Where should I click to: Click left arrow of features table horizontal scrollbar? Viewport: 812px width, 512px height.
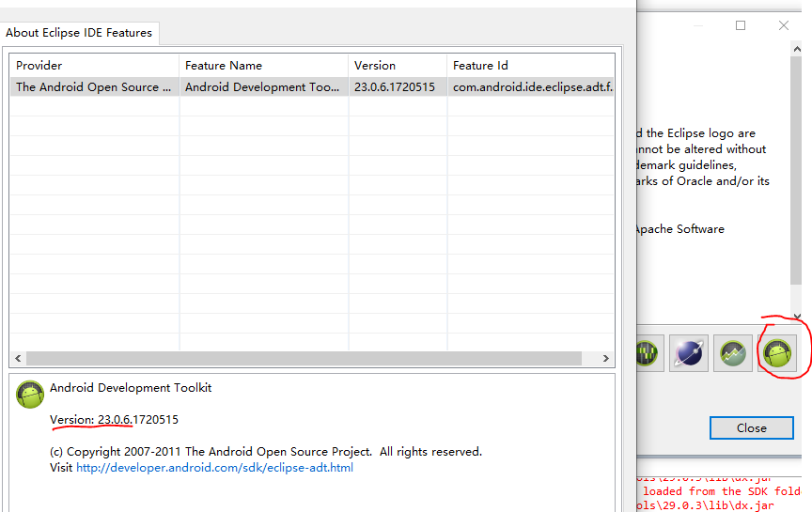pos(18,358)
